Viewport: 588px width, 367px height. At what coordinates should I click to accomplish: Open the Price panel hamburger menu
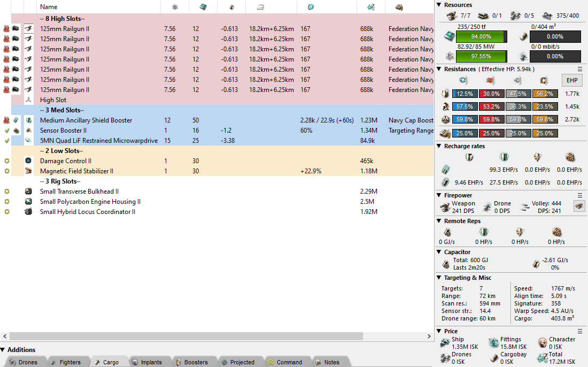pyautogui.click(x=580, y=331)
